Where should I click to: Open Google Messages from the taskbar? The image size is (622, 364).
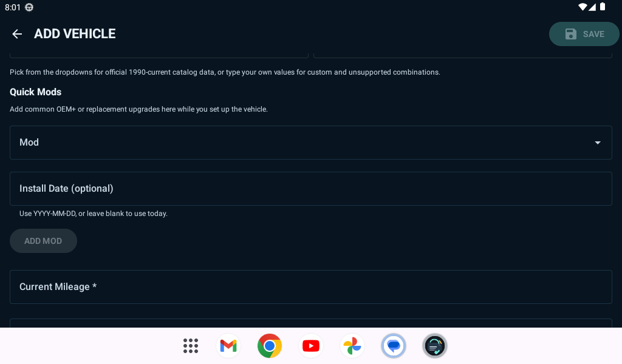point(393,346)
